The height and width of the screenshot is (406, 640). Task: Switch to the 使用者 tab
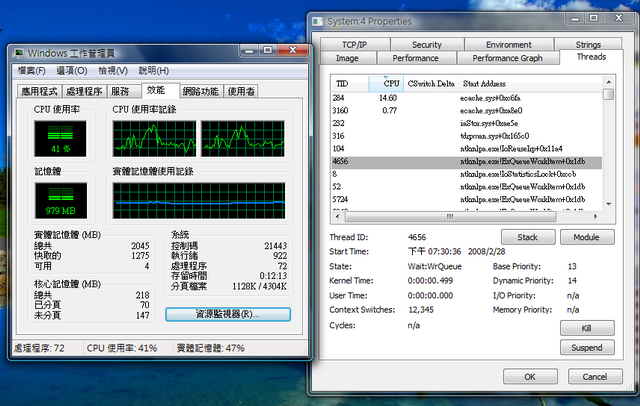point(241,91)
